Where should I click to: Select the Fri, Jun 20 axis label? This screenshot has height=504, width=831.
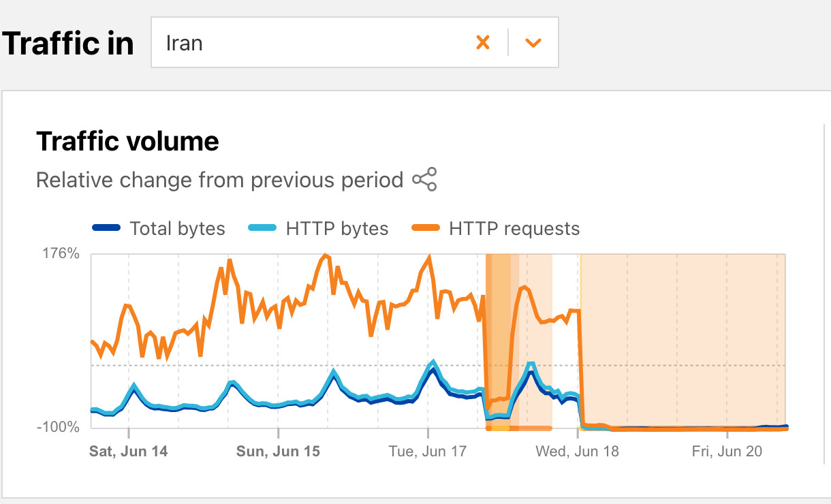(727, 451)
